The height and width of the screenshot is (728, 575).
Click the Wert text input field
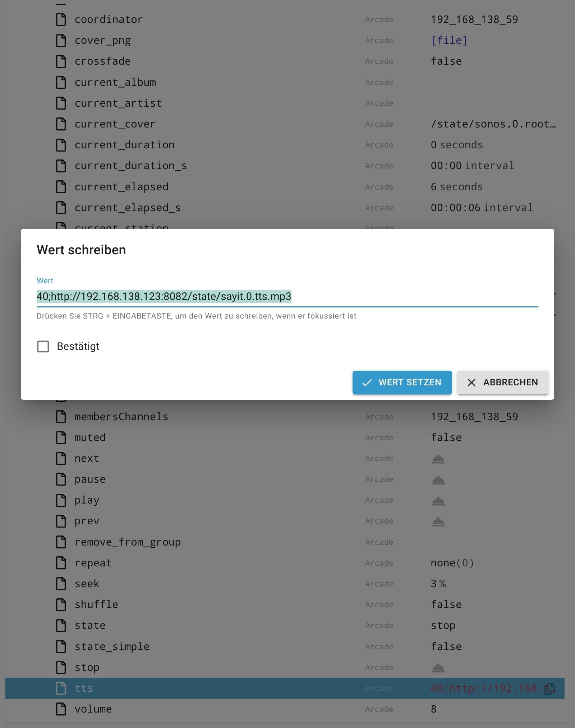(287, 297)
